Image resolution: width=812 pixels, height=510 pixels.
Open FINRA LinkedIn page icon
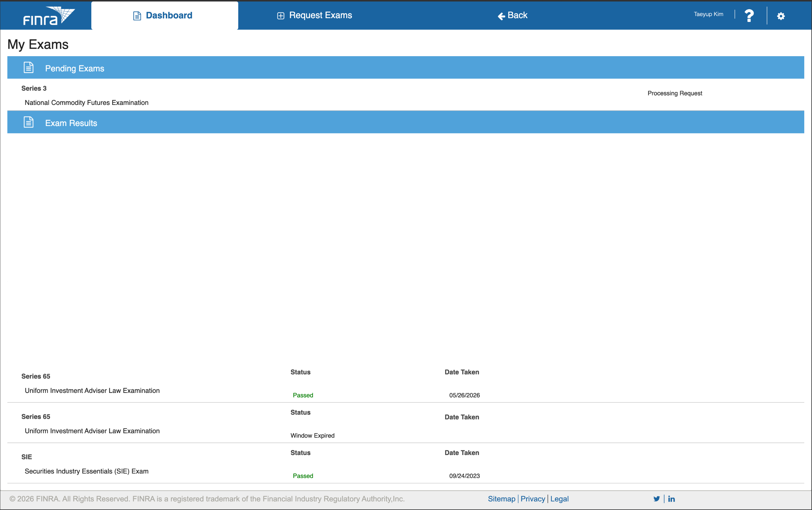(671, 499)
